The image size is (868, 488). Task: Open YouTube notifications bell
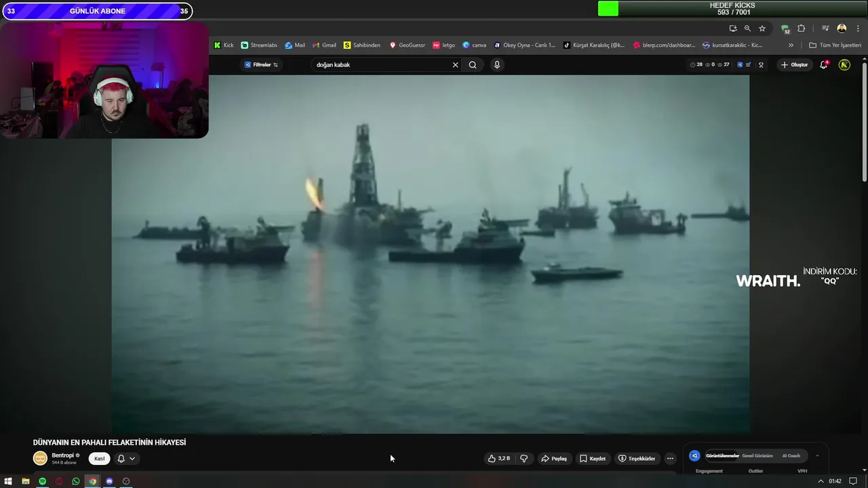824,64
